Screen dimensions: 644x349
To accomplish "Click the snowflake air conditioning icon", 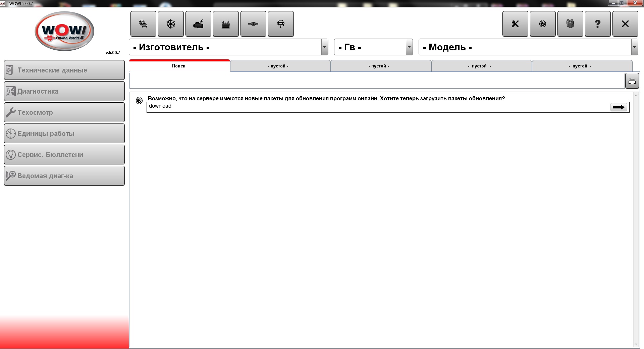I will [x=171, y=24].
